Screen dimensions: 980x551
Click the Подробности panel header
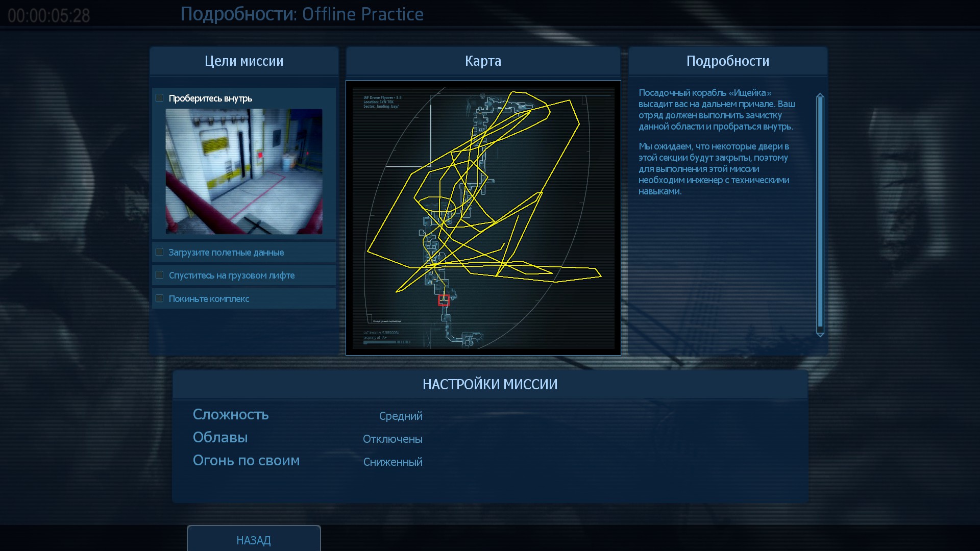(727, 61)
